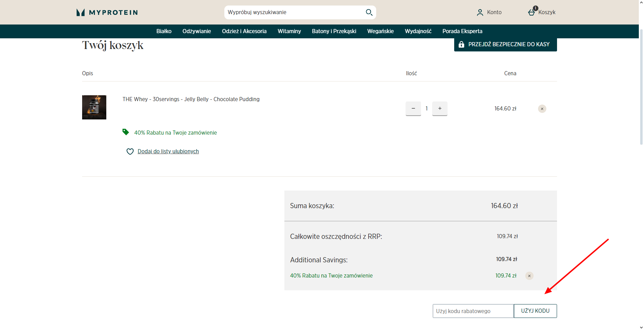This screenshot has width=644, height=330.
Task: Open the Wegańskie menu
Action: [380, 31]
